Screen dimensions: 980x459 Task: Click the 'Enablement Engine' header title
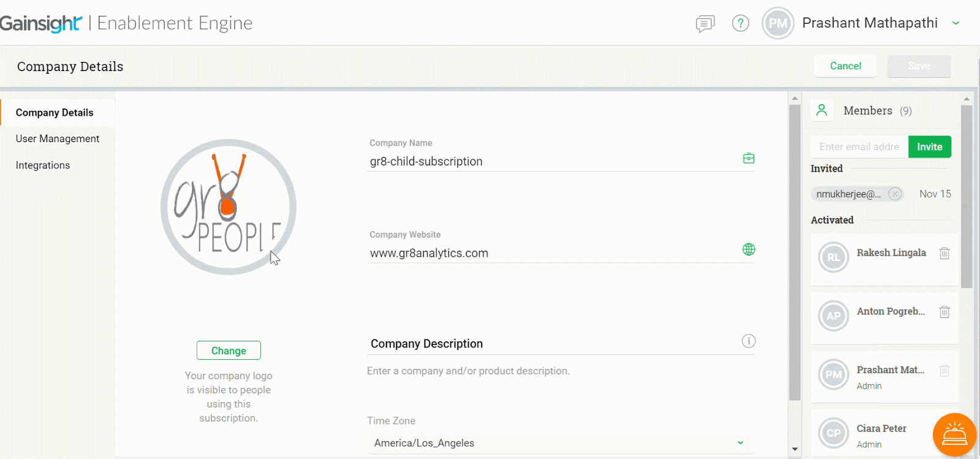pyautogui.click(x=175, y=23)
